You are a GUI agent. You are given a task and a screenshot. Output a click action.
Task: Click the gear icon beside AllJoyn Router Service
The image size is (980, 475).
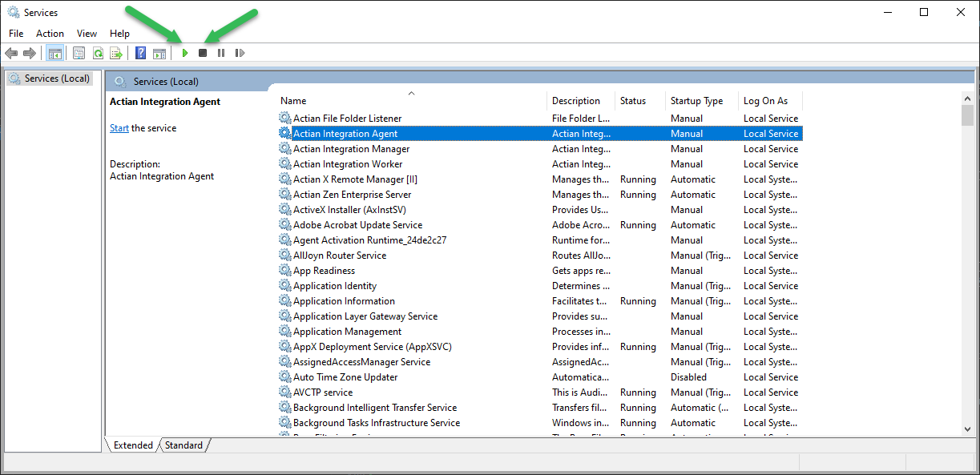285,256
